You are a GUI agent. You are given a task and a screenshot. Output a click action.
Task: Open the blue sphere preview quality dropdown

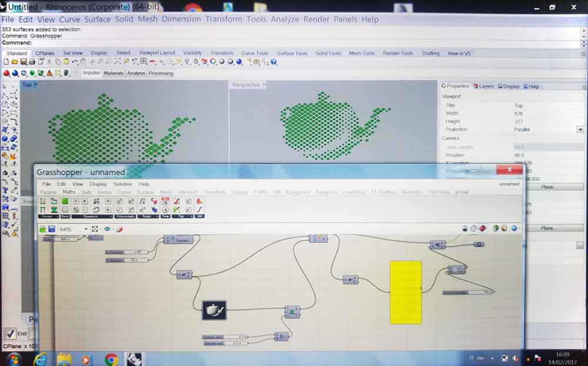point(519,228)
